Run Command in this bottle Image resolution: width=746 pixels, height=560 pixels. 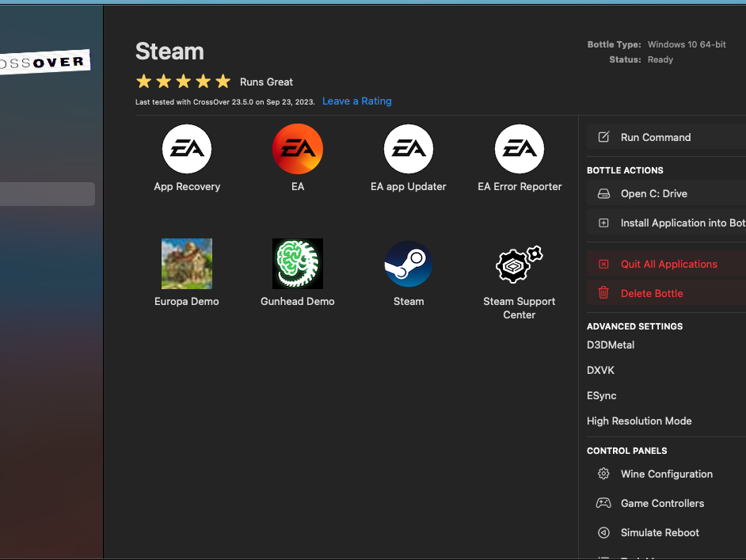click(x=666, y=137)
